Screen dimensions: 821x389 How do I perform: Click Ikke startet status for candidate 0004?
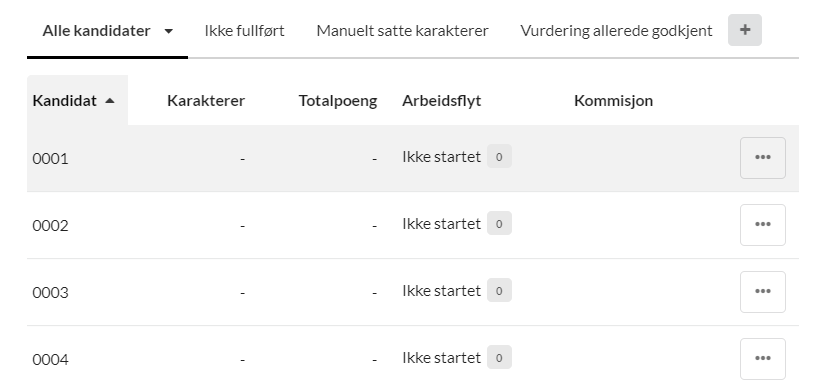[x=441, y=358]
